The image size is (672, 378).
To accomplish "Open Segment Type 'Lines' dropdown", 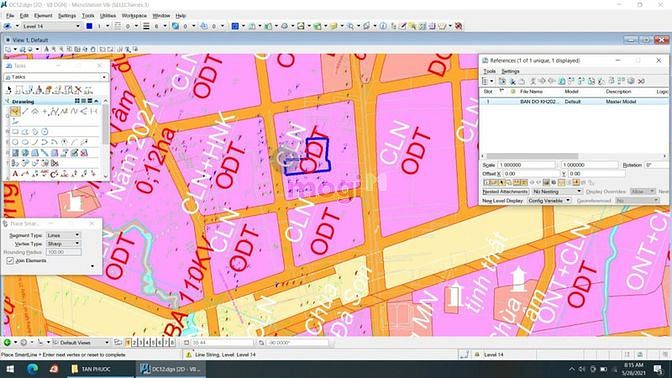I will (63, 235).
